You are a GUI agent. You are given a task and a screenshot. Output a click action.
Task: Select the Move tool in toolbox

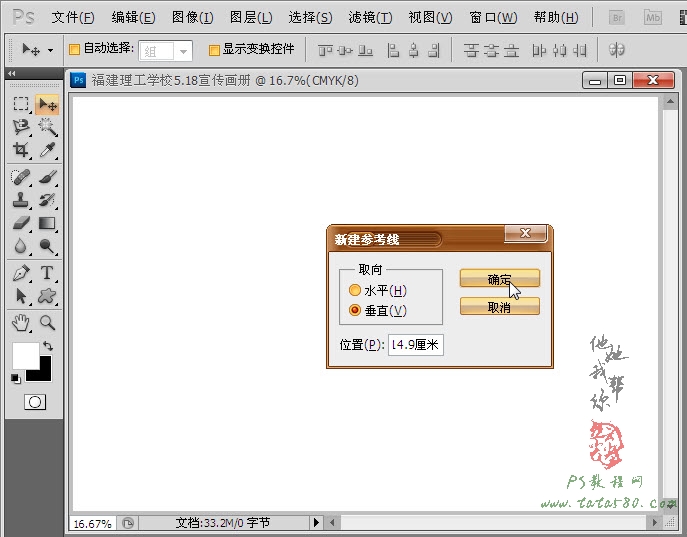pyautogui.click(x=47, y=104)
